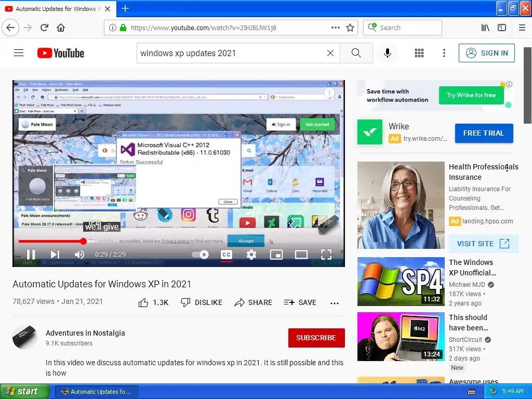Start voice search with microphone
Viewport: 532px width, 399px height.
click(x=388, y=53)
